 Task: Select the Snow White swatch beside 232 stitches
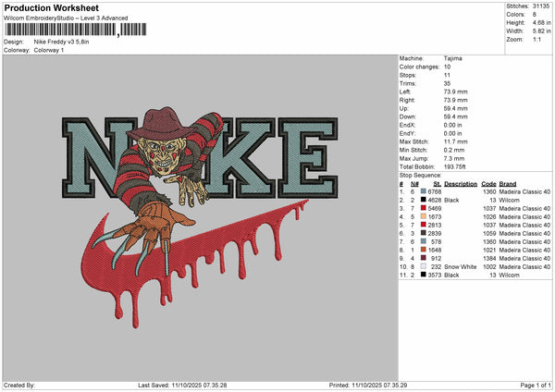click(424, 266)
